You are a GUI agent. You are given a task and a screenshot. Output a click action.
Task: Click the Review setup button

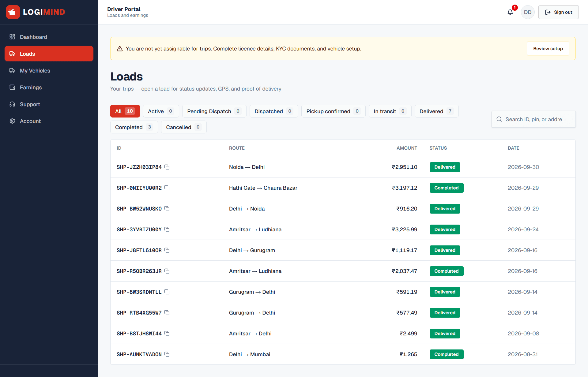[x=548, y=48]
